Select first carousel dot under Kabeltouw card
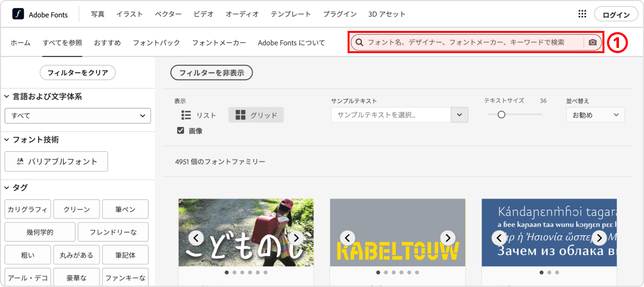 click(x=378, y=273)
